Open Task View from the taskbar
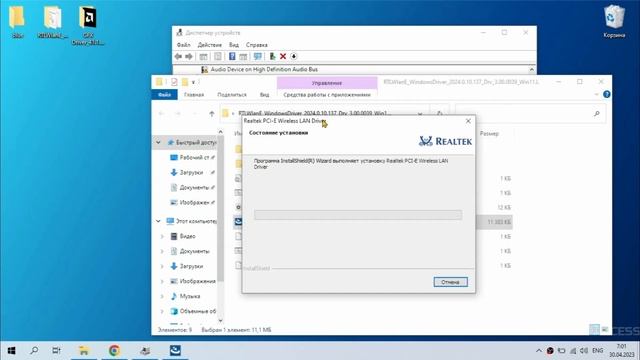This screenshot has width=640, height=360. pos(56,351)
